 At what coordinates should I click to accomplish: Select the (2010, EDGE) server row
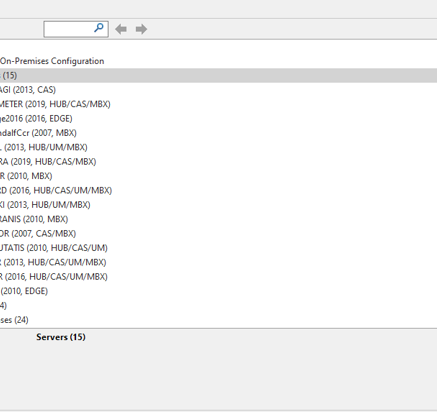click(24, 291)
